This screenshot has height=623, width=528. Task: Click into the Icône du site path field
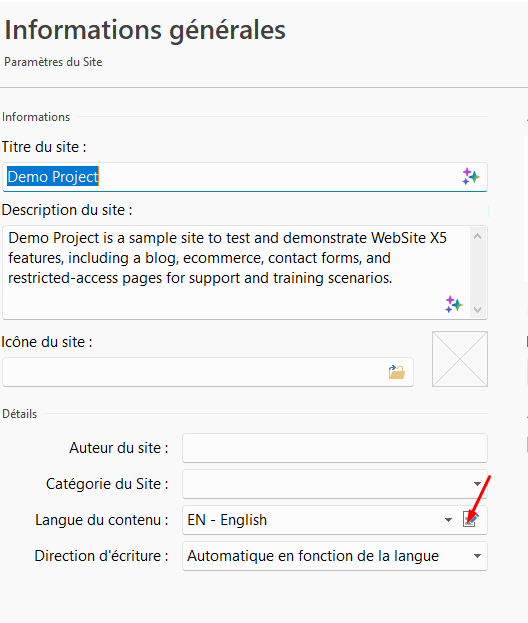[x=208, y=372]
